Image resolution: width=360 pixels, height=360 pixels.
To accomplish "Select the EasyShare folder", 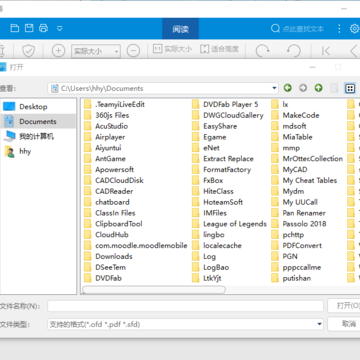I will [x=214, y=126].
